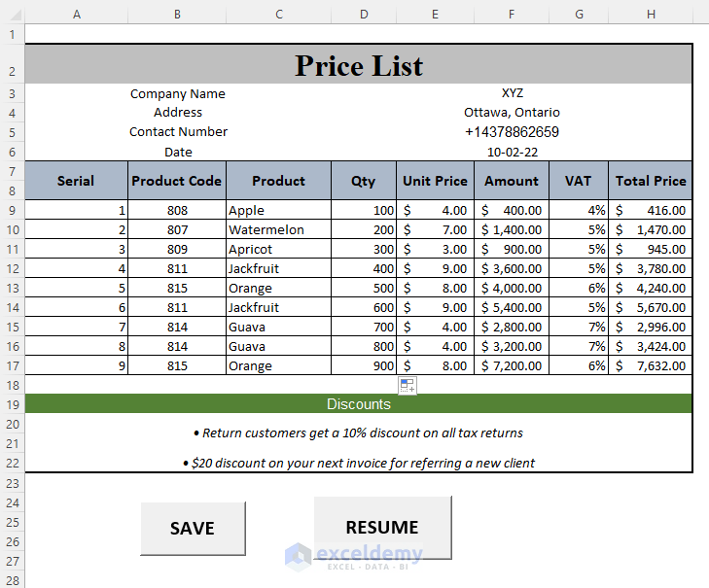
Task: Select column D header
Action: (364, 15)
